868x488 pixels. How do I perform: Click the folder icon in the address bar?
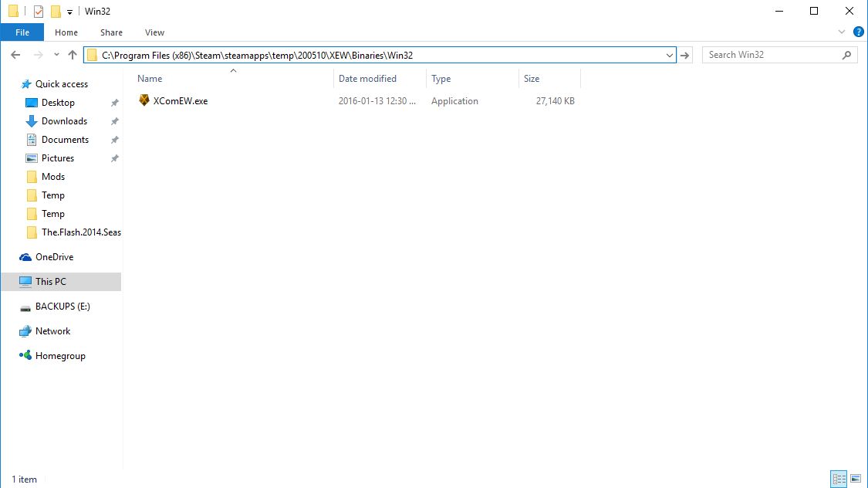coord(93,56)
